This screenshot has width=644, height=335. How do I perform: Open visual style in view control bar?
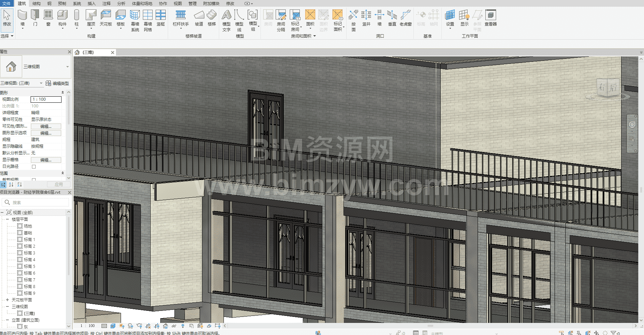point(113,326)
